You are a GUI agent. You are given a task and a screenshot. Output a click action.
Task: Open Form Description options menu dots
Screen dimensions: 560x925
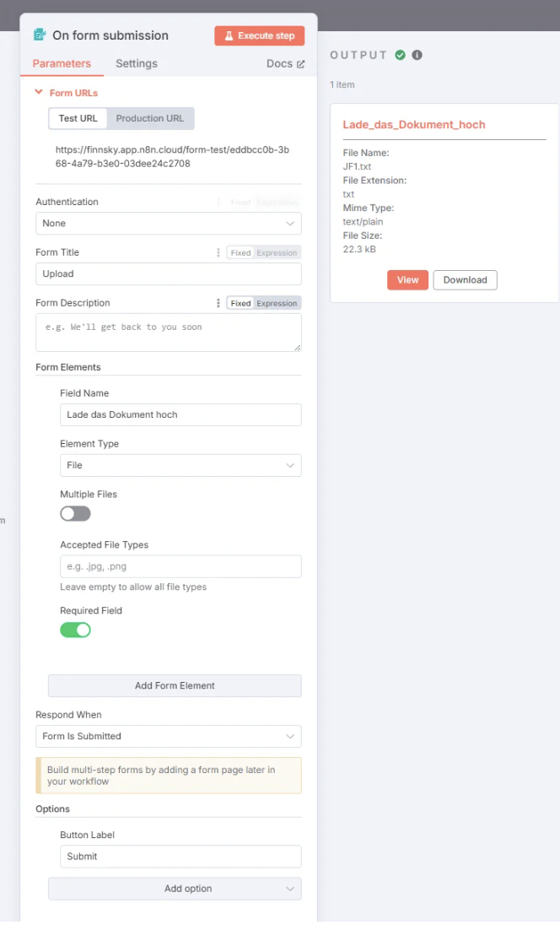(218, 303)
